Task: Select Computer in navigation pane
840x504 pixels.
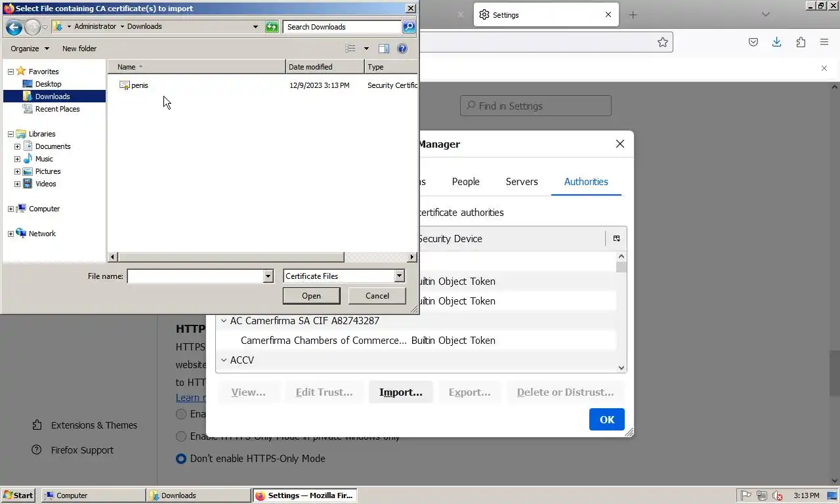Action: tap(44, 209)
